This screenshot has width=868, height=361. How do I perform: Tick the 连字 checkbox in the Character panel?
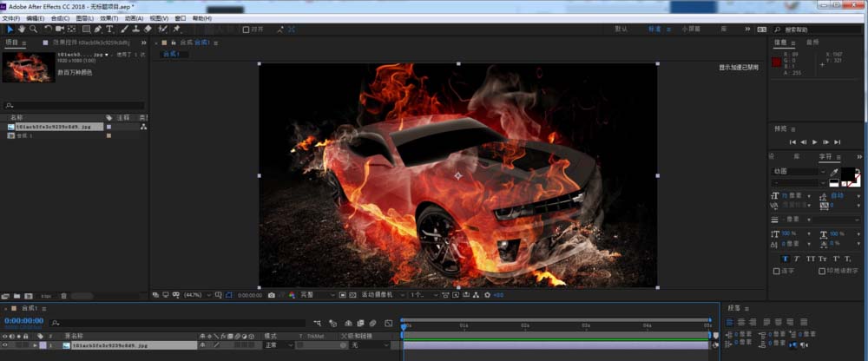(x=776, y=271)
